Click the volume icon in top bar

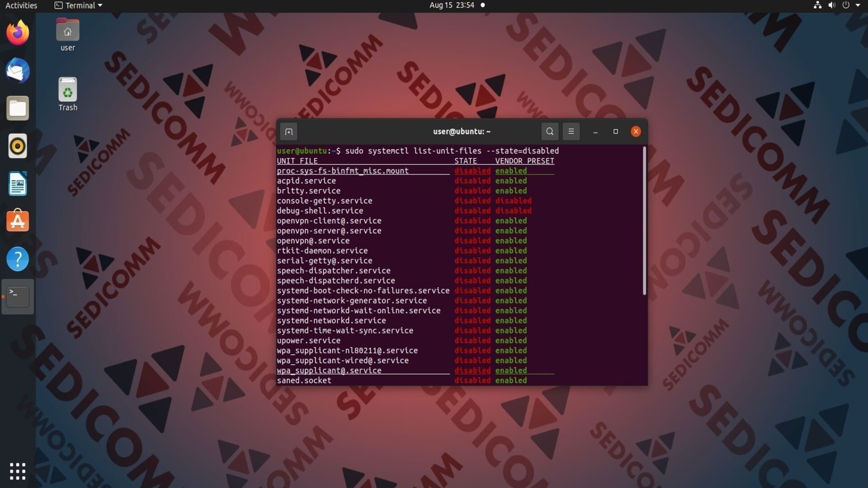click(x=832, y=5)
